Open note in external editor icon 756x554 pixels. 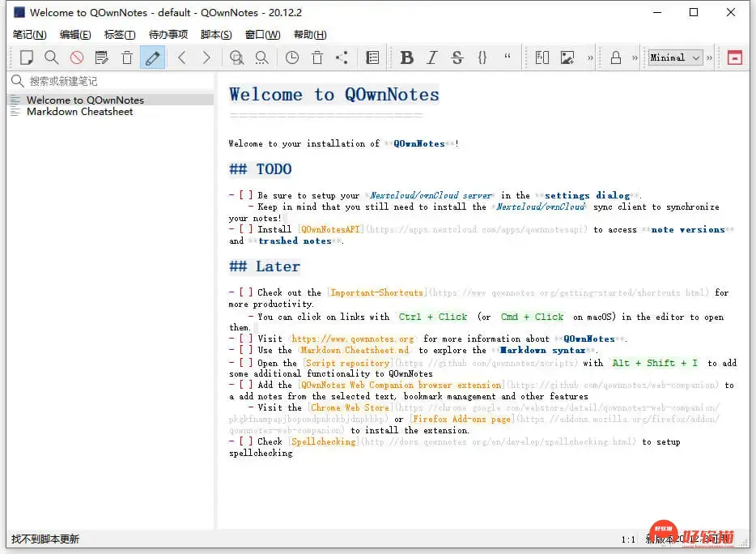coord(102,58)
